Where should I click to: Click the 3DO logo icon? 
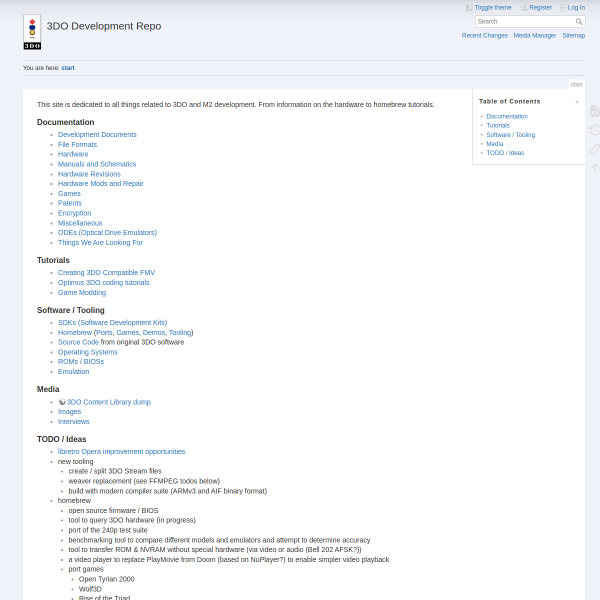pos(32,33)
